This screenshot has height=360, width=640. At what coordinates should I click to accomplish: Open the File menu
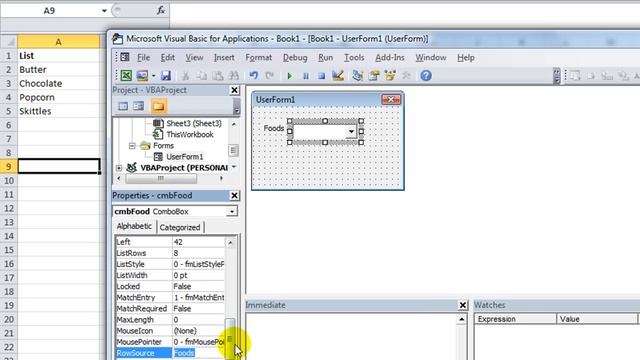143,58
